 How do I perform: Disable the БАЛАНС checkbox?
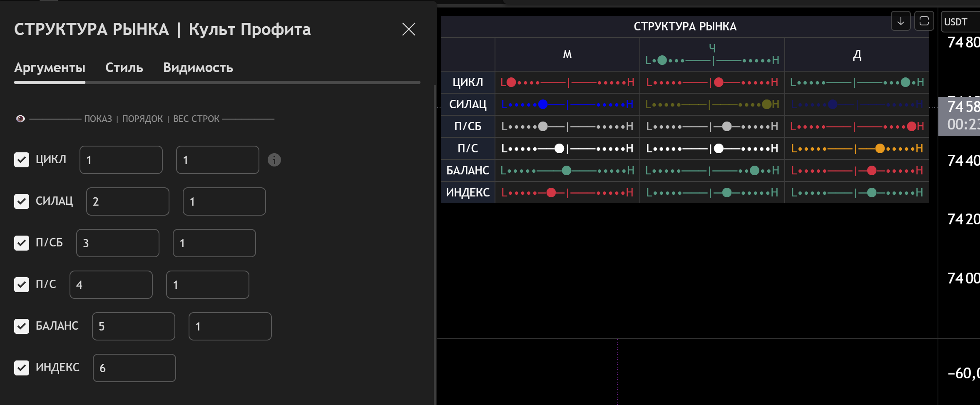(22, 326)
